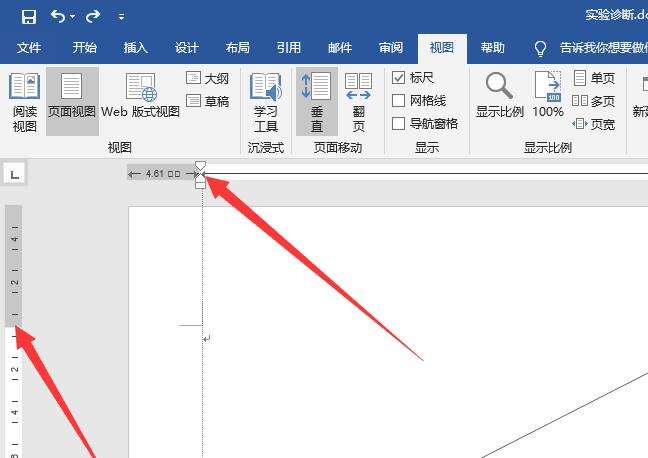Viewport: 648px width, 458px height.
Task: Switch to the 插入 ribbon tab
Action: pos(136,48)
